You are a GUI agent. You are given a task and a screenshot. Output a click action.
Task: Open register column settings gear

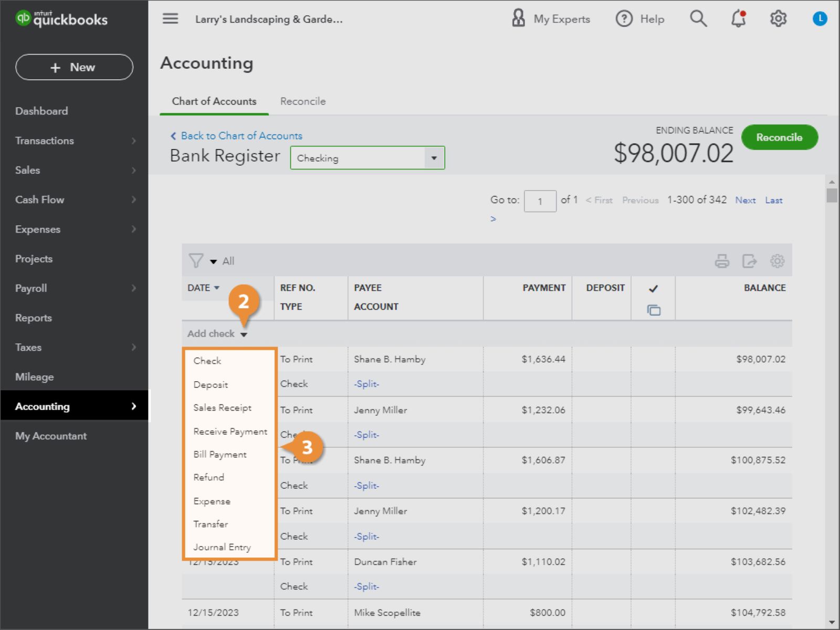click(778, 260)
